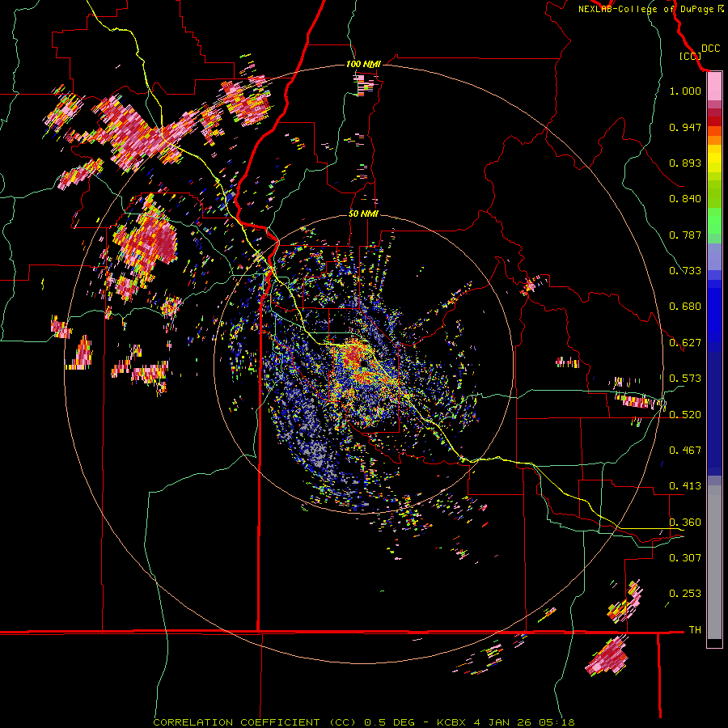Click the 50 NMI range ring label
Viewport: 728px width, 728px height.
[x=363, y=214]
